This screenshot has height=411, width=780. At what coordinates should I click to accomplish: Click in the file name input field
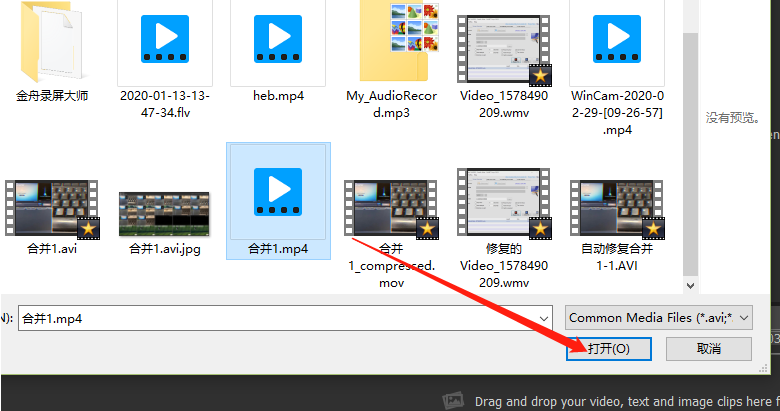click(x=285, y=318)
